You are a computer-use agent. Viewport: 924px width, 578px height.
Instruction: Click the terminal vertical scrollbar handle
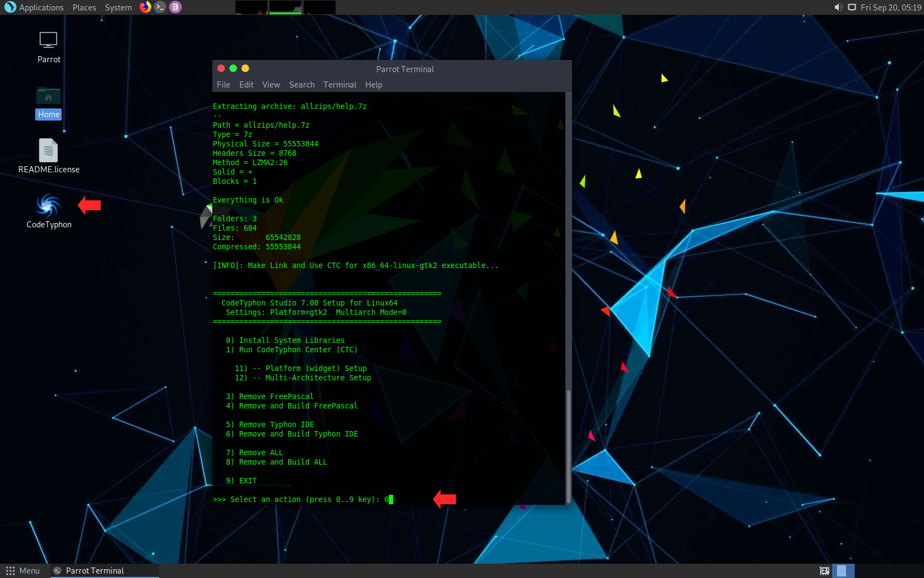568,446
